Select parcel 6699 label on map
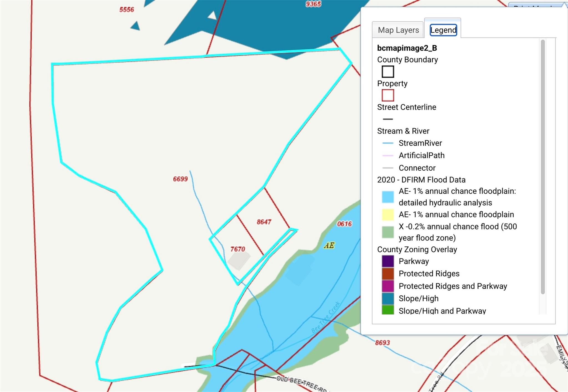This screenshot has width=568, height=392. coord(180,179)
